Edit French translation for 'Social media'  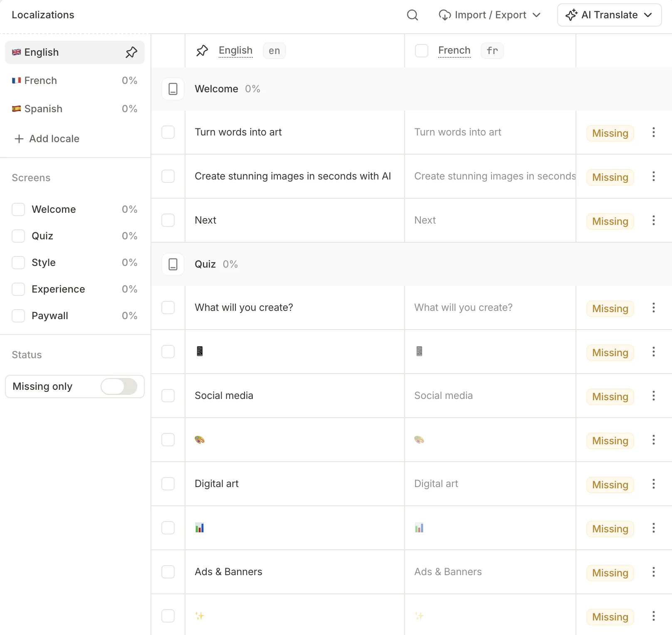pos(490,396)
